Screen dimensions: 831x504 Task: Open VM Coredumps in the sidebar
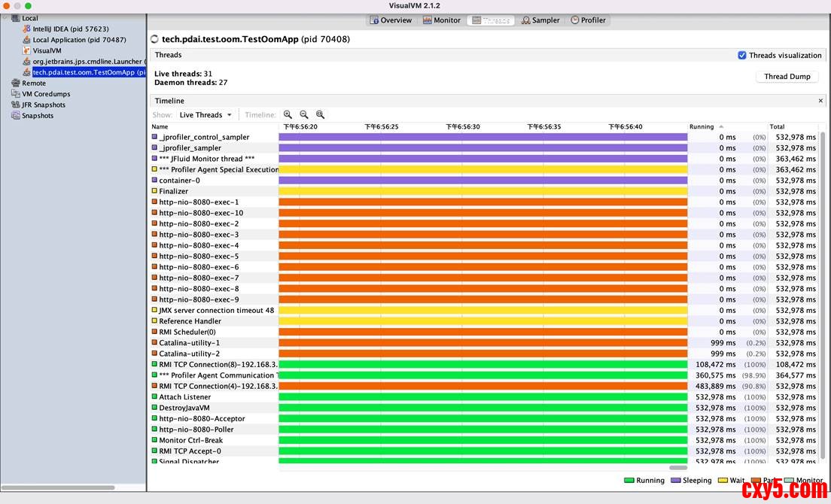coord(45,94)
